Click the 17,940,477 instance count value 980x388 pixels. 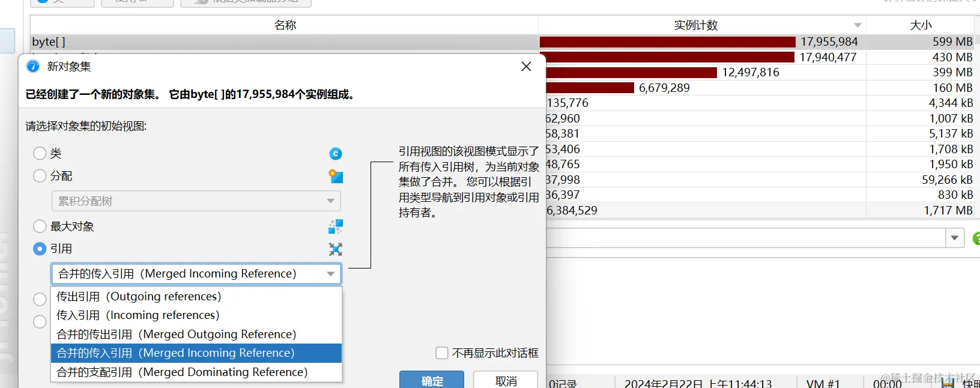click(x=827, y=57)
